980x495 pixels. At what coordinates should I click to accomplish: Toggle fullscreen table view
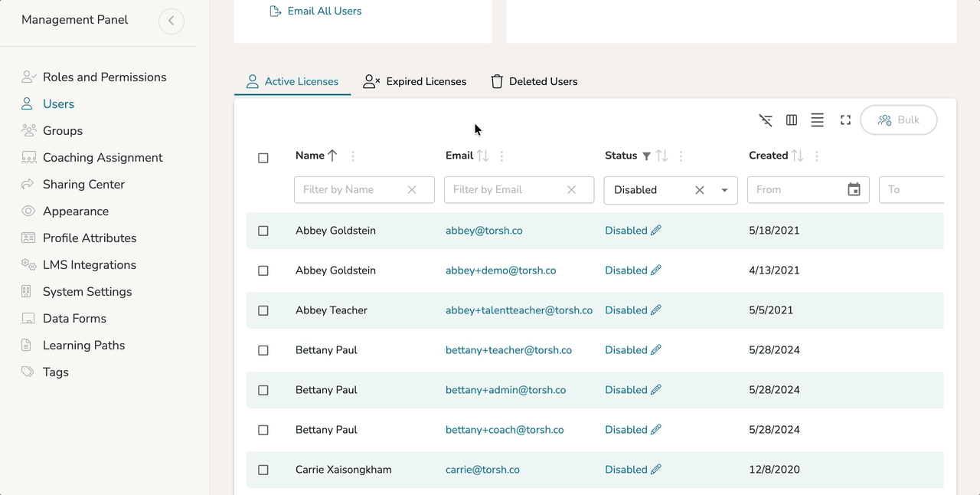845,120
